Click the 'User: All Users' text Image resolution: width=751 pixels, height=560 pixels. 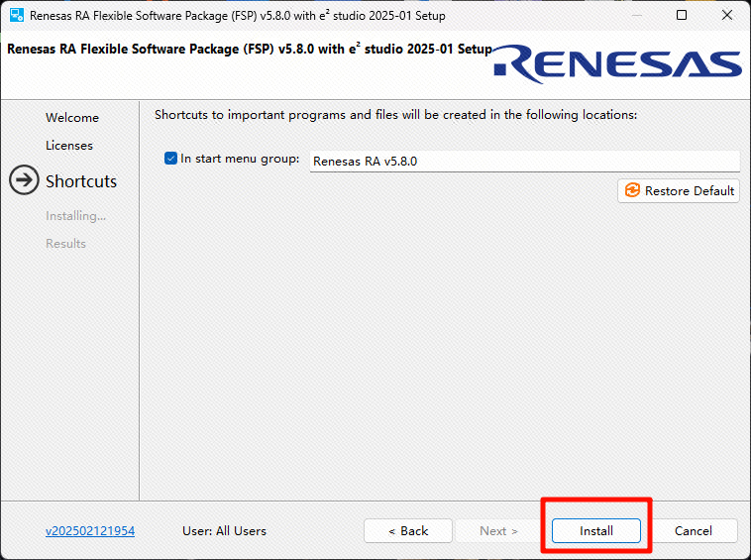[224, 531]
